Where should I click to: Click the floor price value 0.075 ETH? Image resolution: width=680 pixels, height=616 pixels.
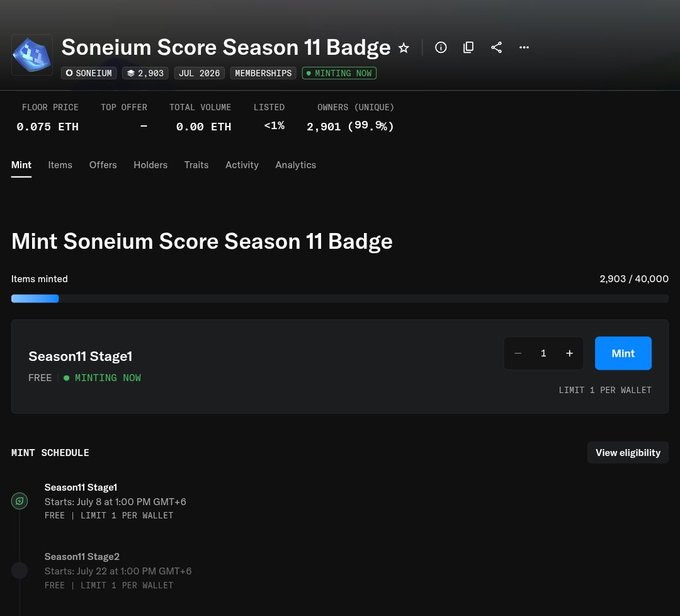pos(48,127)
